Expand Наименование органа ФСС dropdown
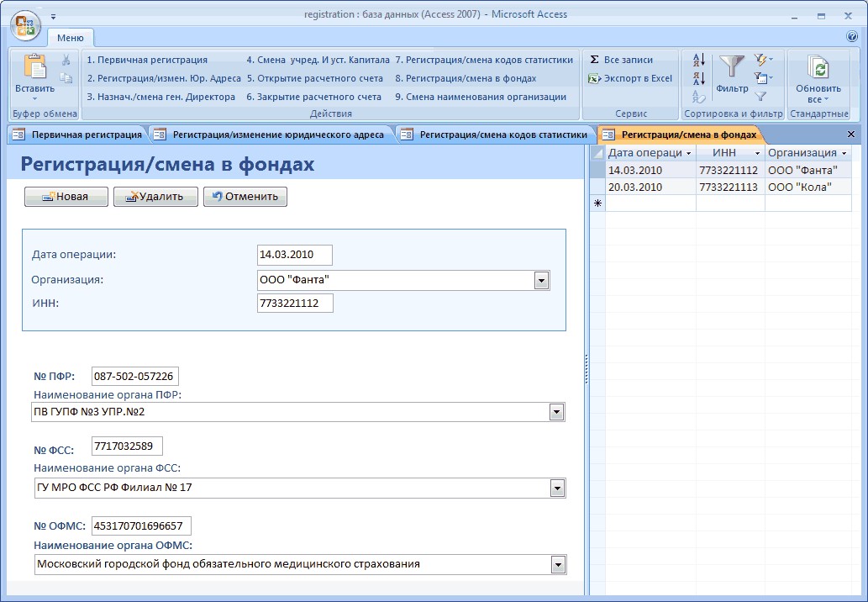The width and height of the screenshot is (868, 602). click(557, 488)
